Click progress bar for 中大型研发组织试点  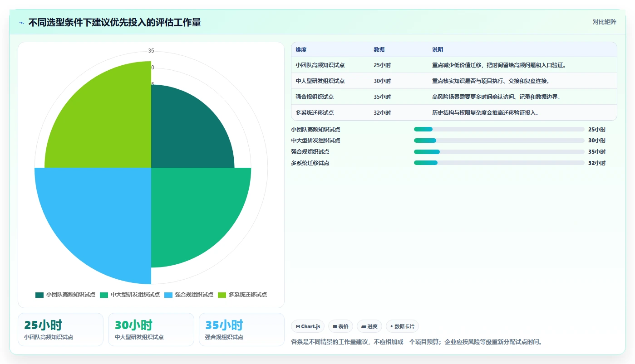point(499,141)
